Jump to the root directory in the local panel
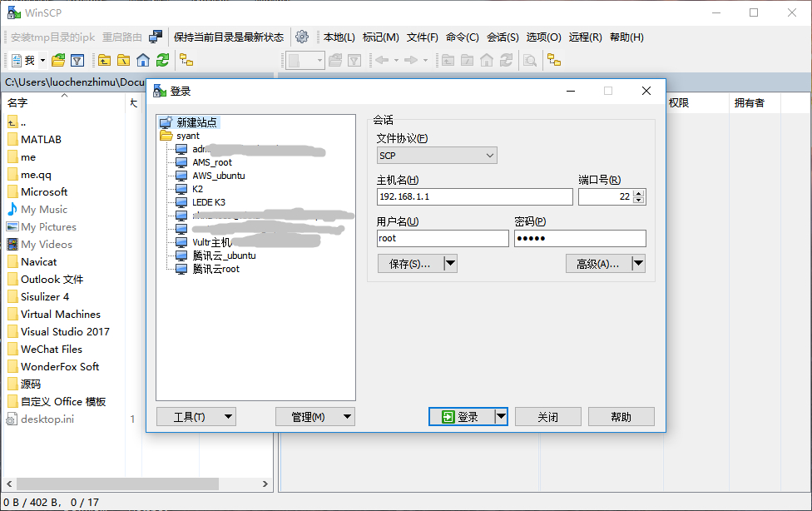Viewport: 812px width, 511px height. (x=124, y=61)
